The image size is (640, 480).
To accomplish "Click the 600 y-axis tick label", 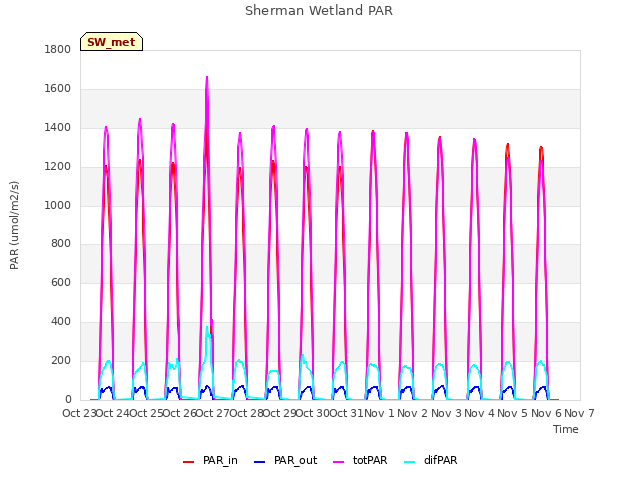I will 61,282.
